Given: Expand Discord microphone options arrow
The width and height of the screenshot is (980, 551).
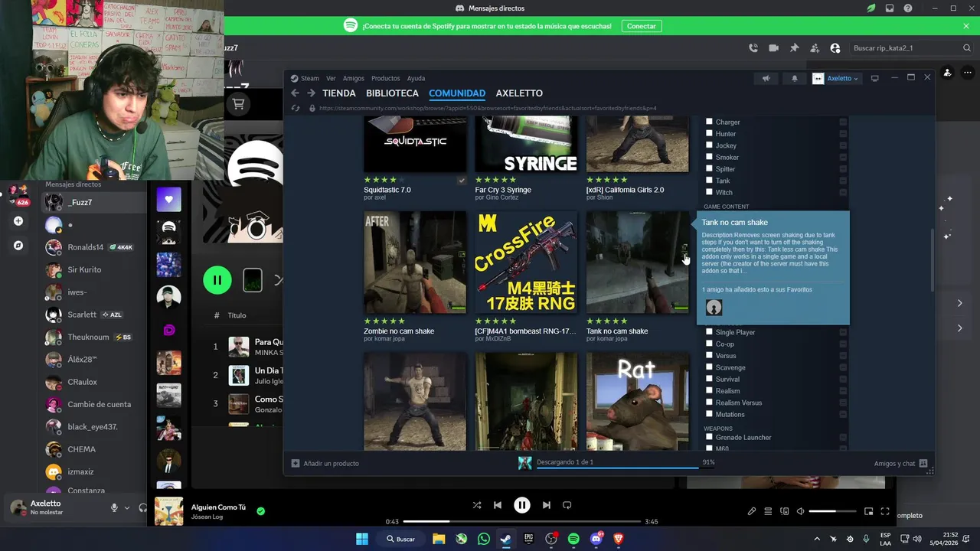Looking at the screenshot, I should 127,507.
